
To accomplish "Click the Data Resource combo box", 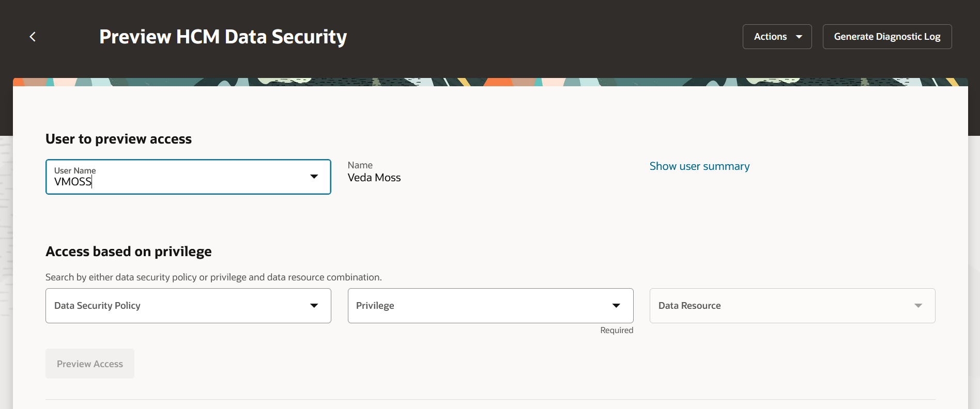I will [x=780, y=306].
